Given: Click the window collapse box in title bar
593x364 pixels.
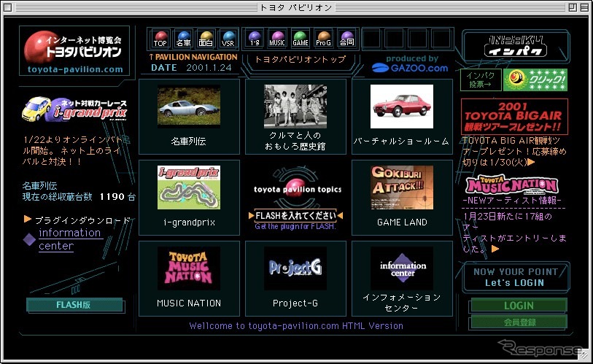Looking at the screenshot, I should point(584,7).
